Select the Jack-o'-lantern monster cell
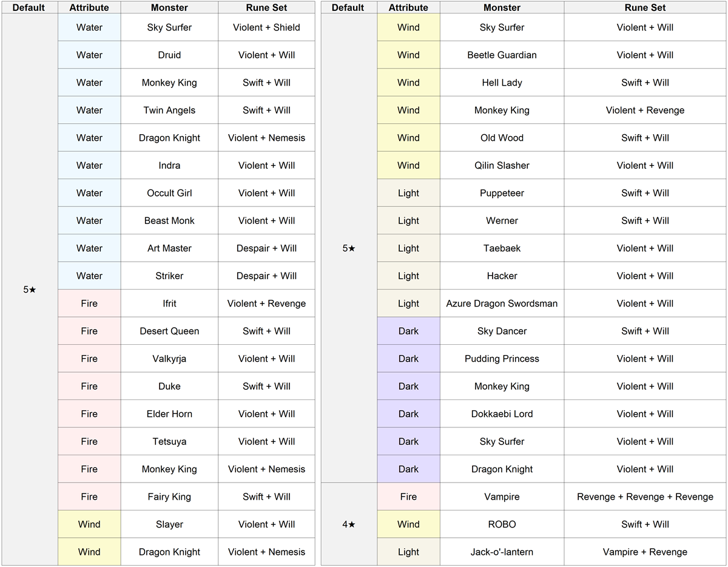This screenshot has width=728, height=567. pyautogui.click(x=502, y=552)
